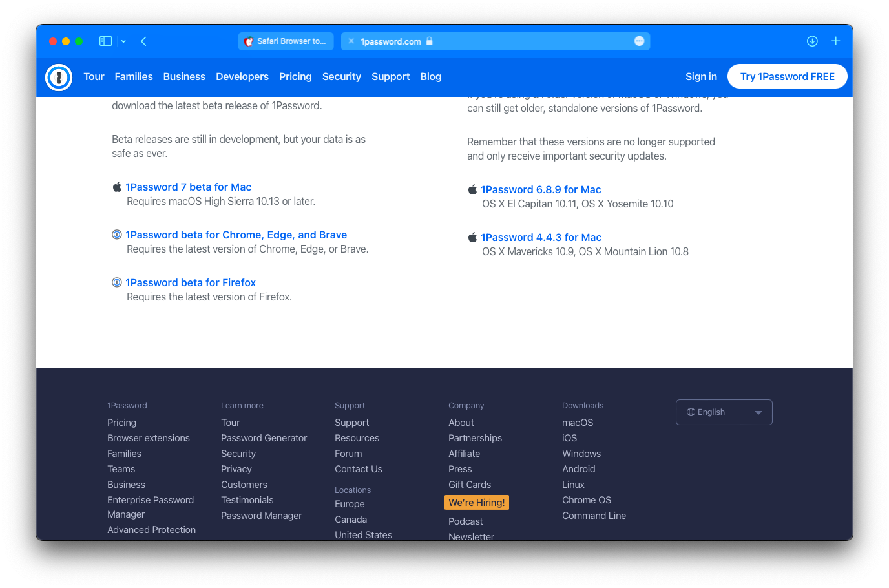Open Customers footer link
The width and height of the screenshot is (889, 588).
click(244, 485)
